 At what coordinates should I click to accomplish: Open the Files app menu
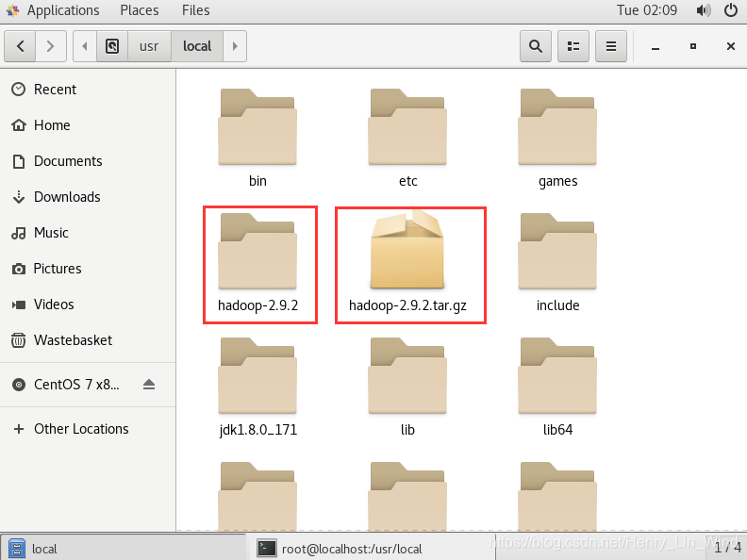[196, 10]
